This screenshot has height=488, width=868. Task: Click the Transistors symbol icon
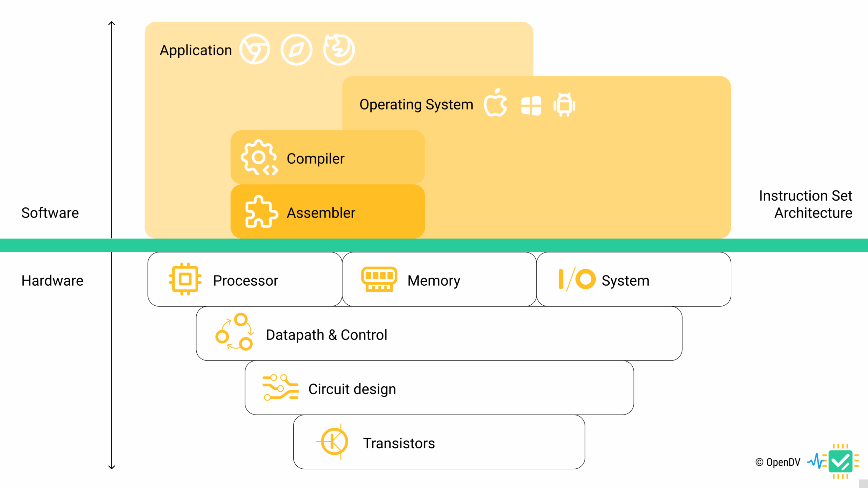(334, 442)
